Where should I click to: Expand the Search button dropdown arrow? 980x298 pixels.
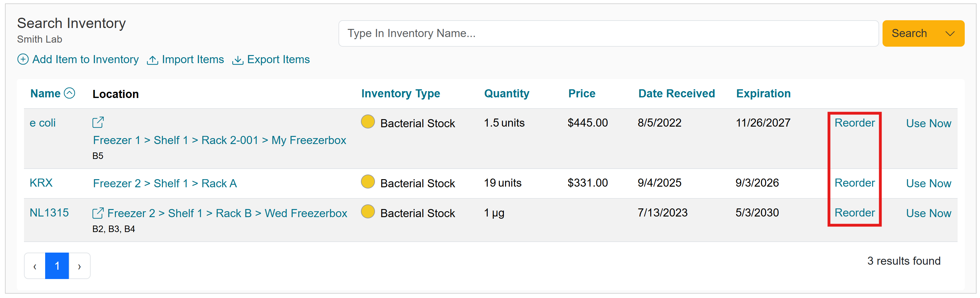pyautogui.click(x=950, y=34)
